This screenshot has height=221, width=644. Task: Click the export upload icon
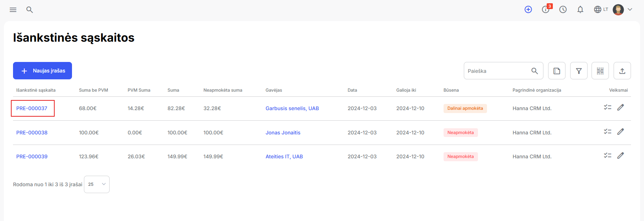(x=622, y=71)
